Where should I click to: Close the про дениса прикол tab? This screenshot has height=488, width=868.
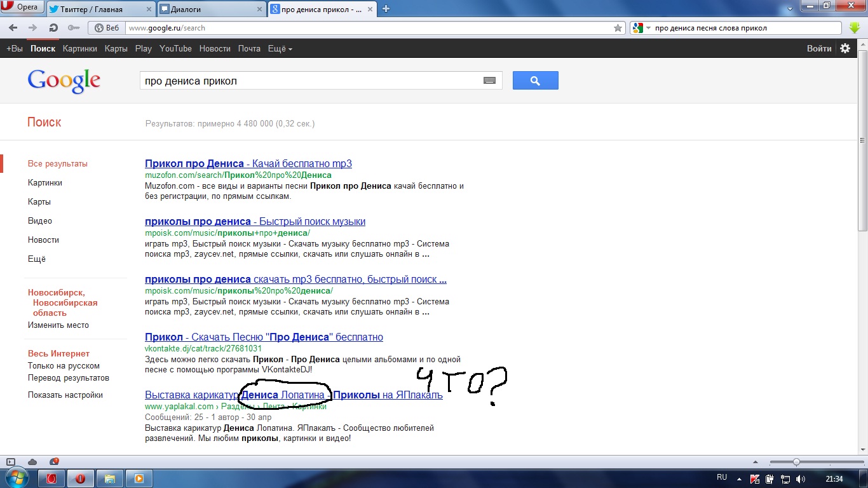(x=371, y=9)
